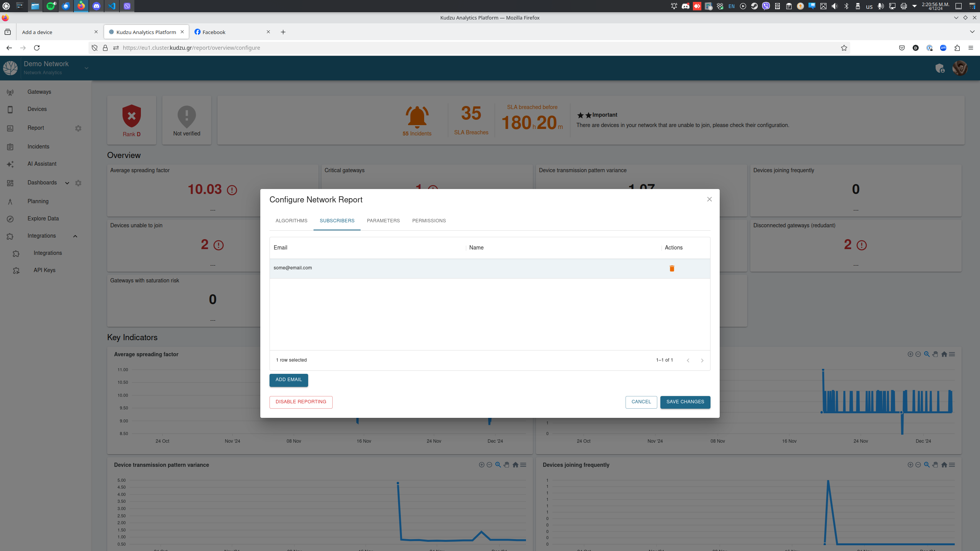Open the user avatar in the header
The image size is (980, 551).
960,68
